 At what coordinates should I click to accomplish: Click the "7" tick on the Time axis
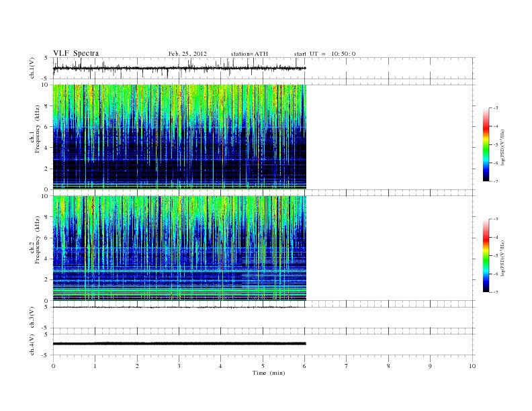[x=347, y=366]
